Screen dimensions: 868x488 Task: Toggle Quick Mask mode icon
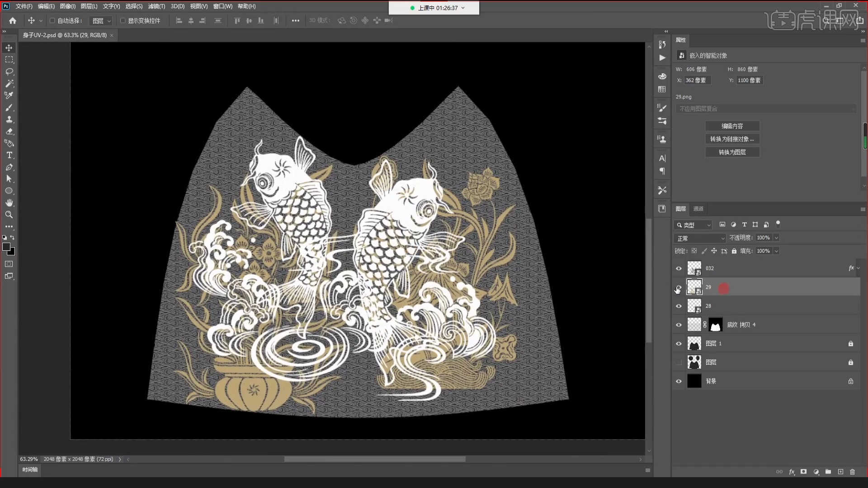click(9, 264)
